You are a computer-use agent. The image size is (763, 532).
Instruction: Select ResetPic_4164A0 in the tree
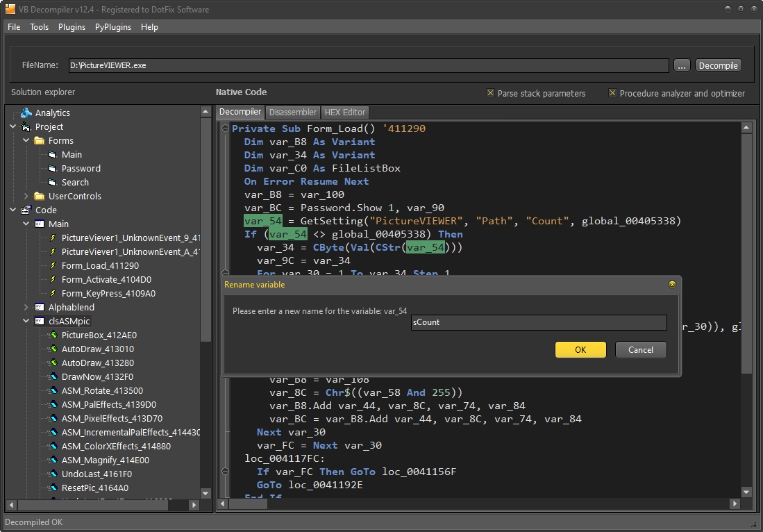pos(95,488)
